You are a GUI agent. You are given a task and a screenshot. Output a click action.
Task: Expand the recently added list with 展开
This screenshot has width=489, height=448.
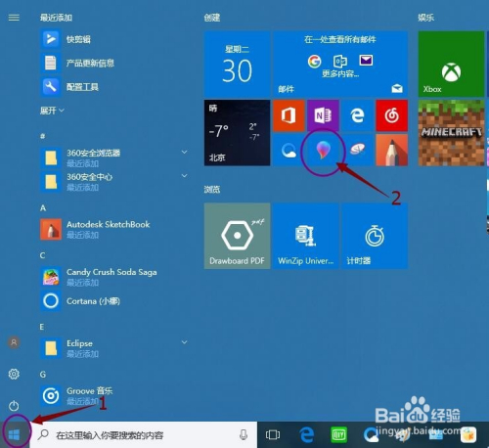[52, 111]
